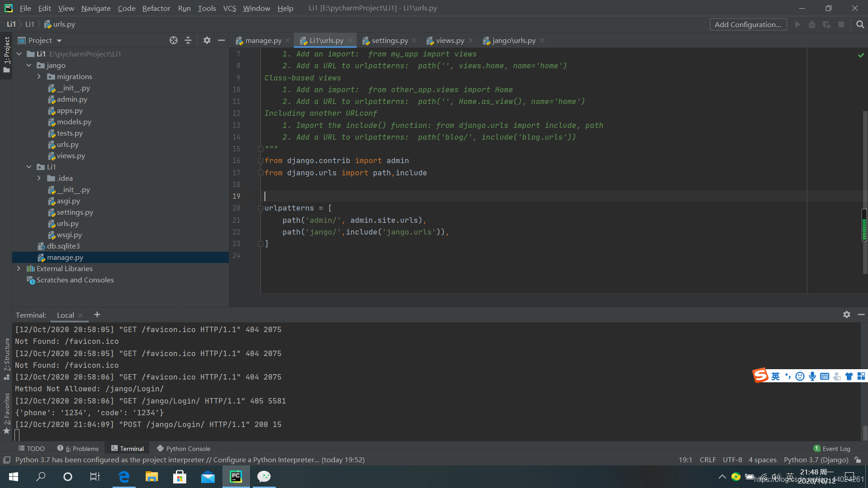Collapse the inner Li1 package folder
The width and height of the screenshot is (868, 488).
(29, 167)
